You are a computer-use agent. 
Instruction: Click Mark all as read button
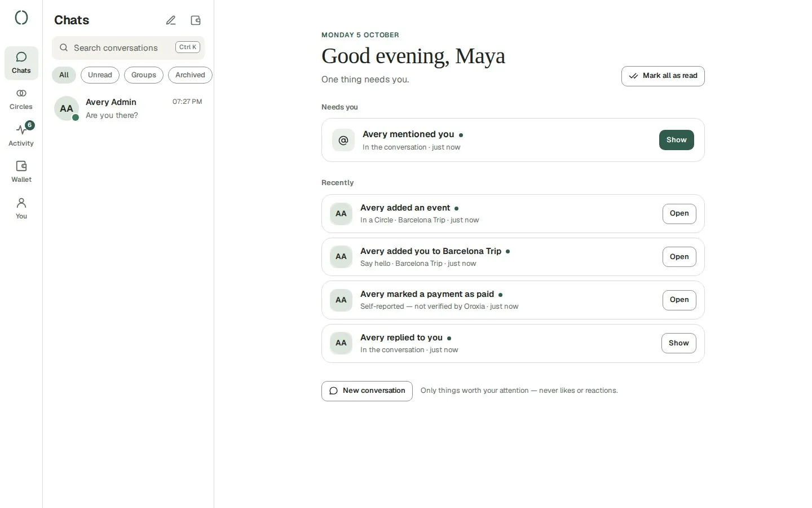663,76
